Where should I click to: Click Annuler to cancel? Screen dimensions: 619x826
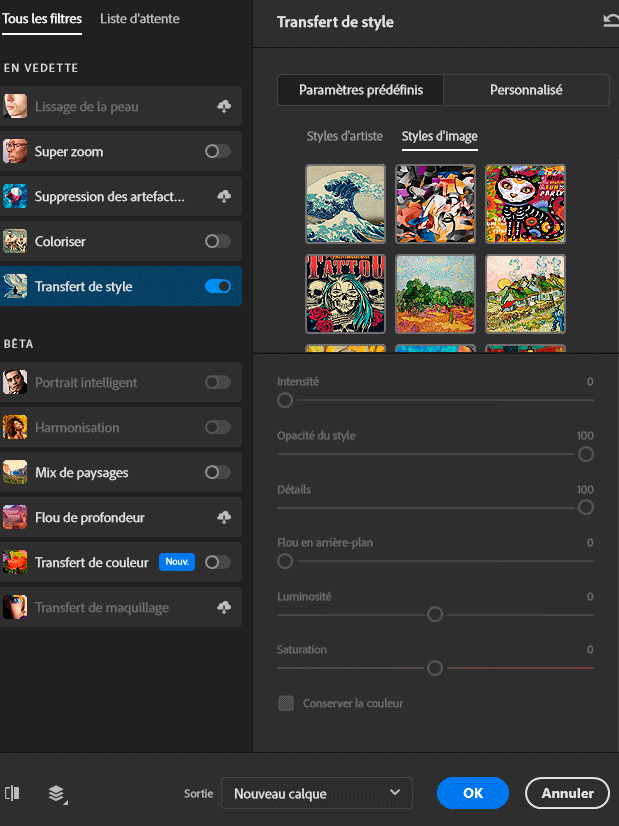(x=567, y=793)
